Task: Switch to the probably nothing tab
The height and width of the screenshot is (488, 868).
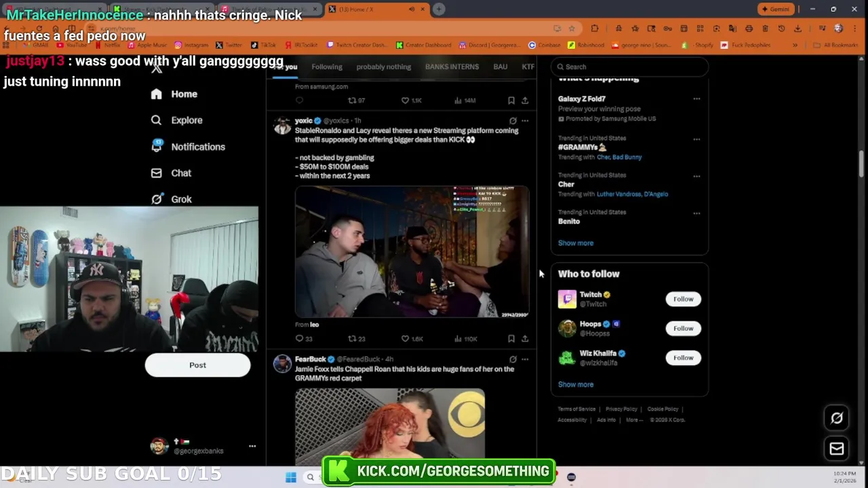Action: [384, 67]
